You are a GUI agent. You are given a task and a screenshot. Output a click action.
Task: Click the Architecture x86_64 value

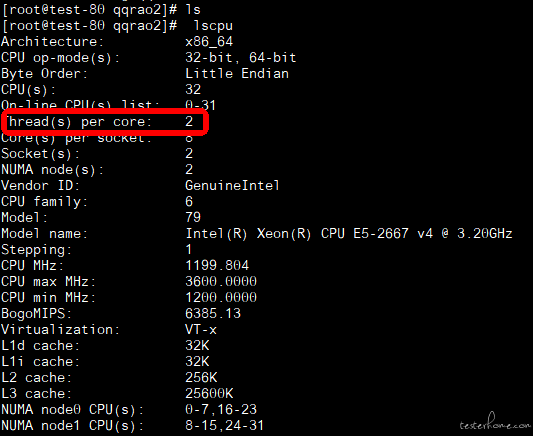[209, 42]
